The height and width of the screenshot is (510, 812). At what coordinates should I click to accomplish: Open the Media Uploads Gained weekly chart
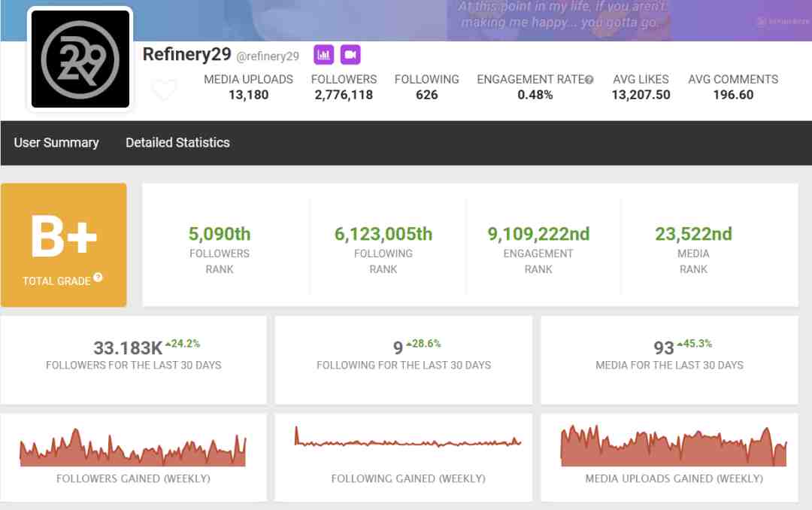(x=674, y=446)
